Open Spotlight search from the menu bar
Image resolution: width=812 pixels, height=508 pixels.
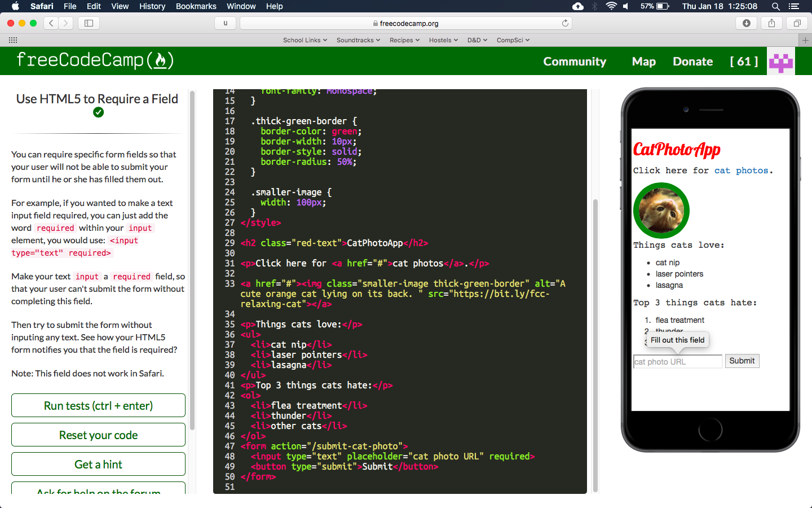tap(775, 6)
